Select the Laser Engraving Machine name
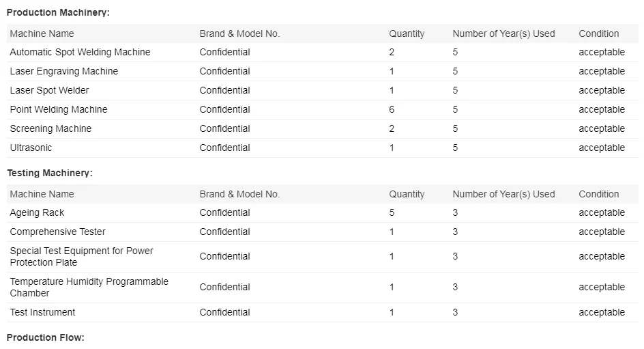Viewport: 644px width, 349px height. 63,72
